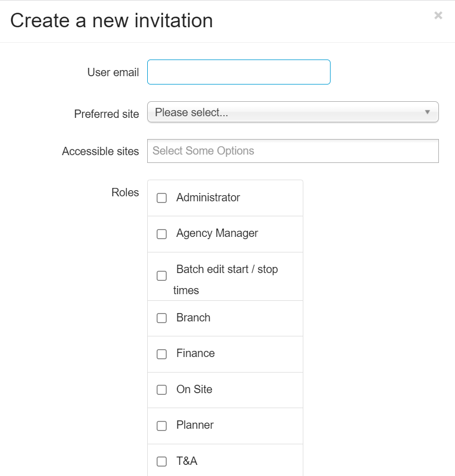Select the Branch role checkbox

[x=162, y=318]
